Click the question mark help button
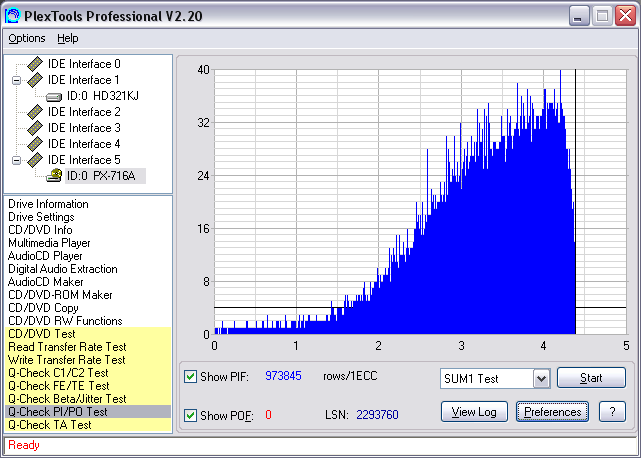This screenshot has width=641, height=458. click(612, 412)
